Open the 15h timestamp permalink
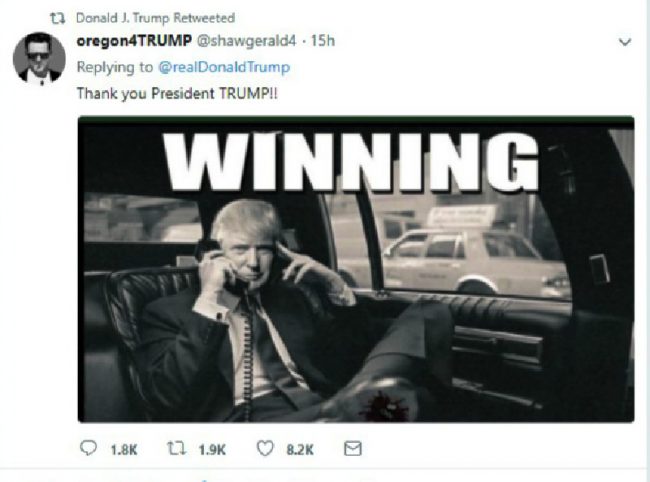This screenshot has width=650, height=482. pyautogui.click(x=323, y=41)
